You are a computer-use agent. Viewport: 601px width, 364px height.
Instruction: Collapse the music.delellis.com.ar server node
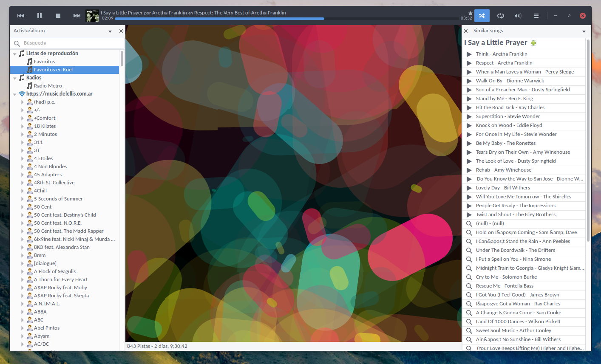(x=15, y=94)
